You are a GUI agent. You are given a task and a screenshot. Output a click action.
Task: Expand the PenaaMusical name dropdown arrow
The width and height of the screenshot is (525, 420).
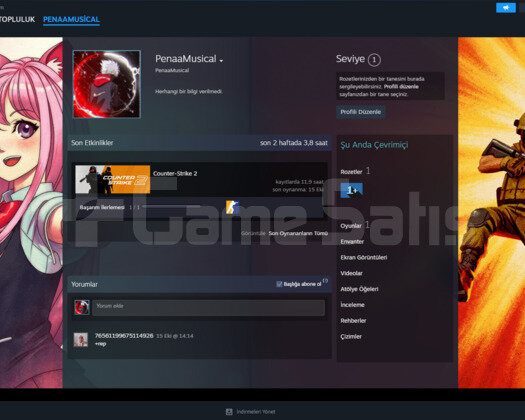click(221, 61)
